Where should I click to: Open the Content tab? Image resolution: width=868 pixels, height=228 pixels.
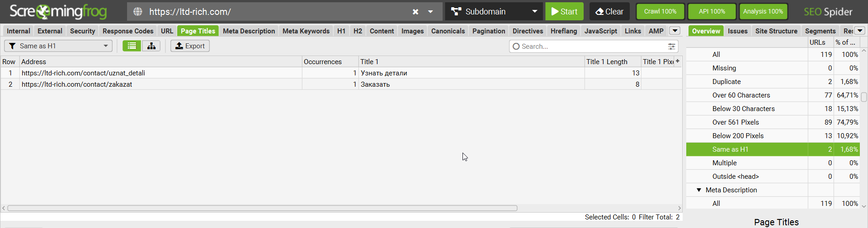382,31
